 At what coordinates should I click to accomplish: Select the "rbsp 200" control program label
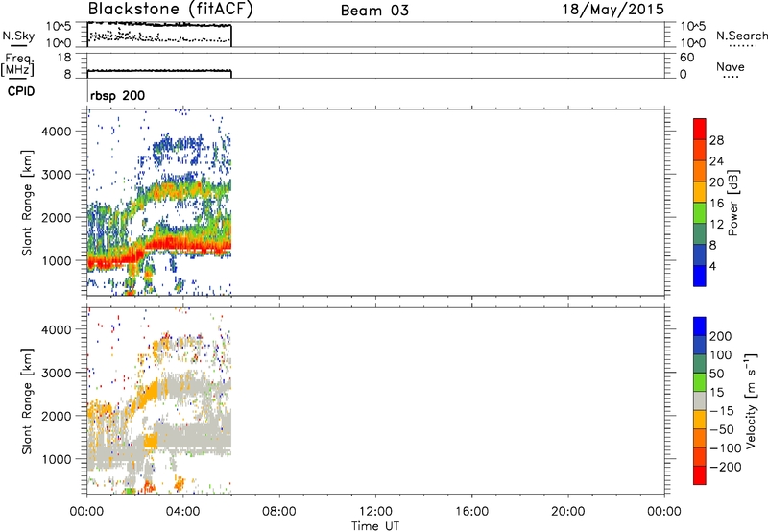point(117,95)
